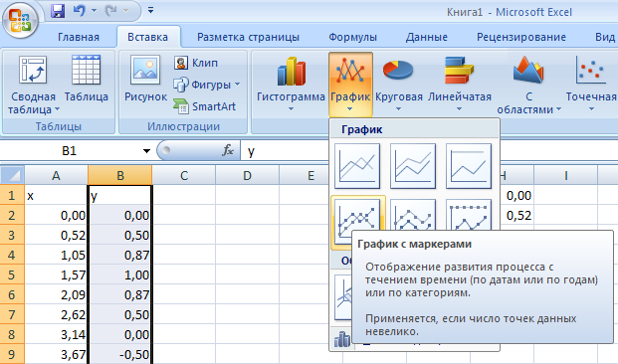Click cell A3 with value 0,52
Screen dimensions: 618x364
pyautogui.click(x=56, y=235)
